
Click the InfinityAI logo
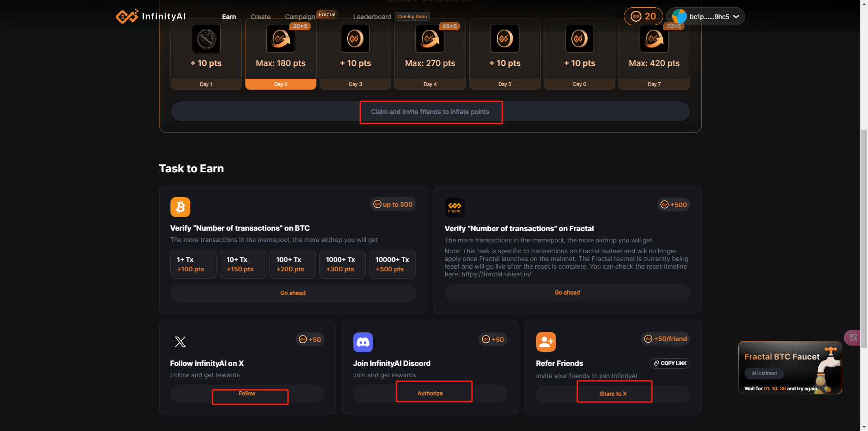[x=151, y=16]
